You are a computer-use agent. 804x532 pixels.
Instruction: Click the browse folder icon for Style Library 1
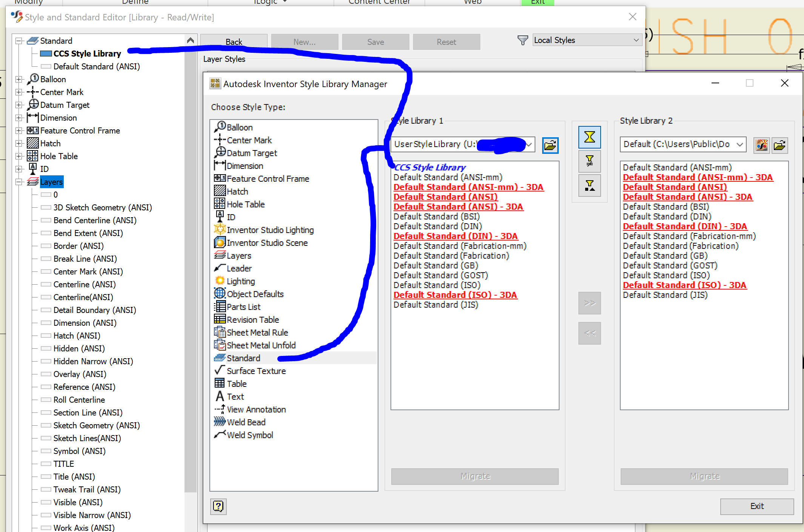(550, 145)
